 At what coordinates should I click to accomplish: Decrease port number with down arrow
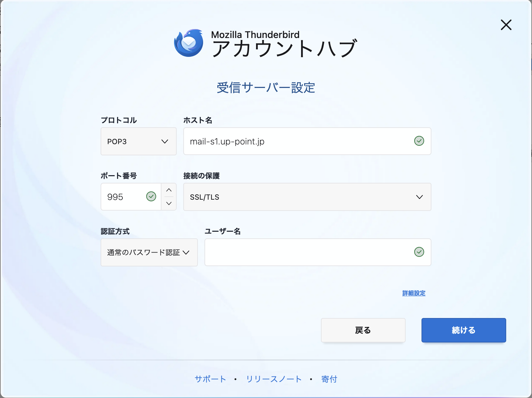coord(169,203)
